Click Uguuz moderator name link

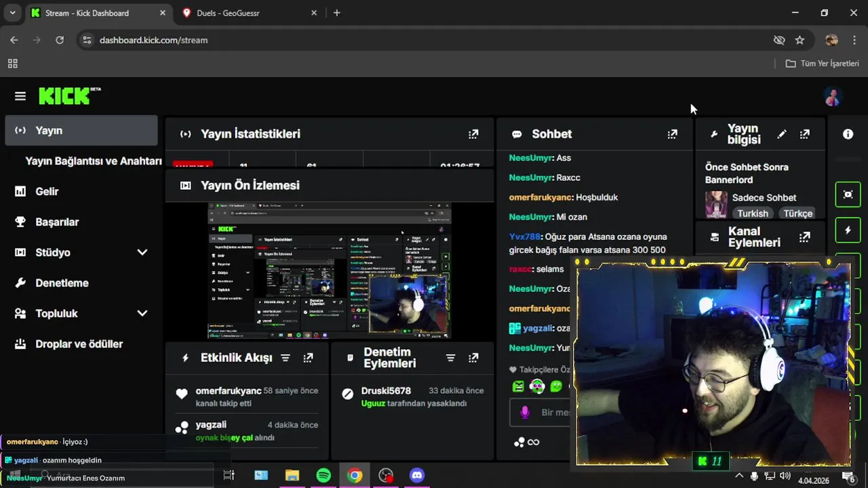pyautogui.click(x=373, y=403)
